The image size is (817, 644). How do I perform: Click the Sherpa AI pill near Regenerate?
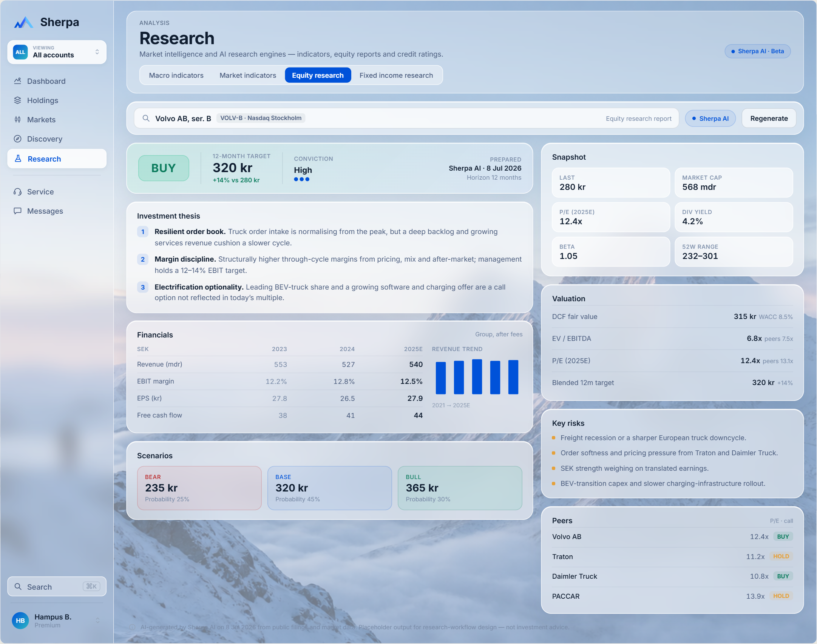pyautogui.click(x=710, y=119)
